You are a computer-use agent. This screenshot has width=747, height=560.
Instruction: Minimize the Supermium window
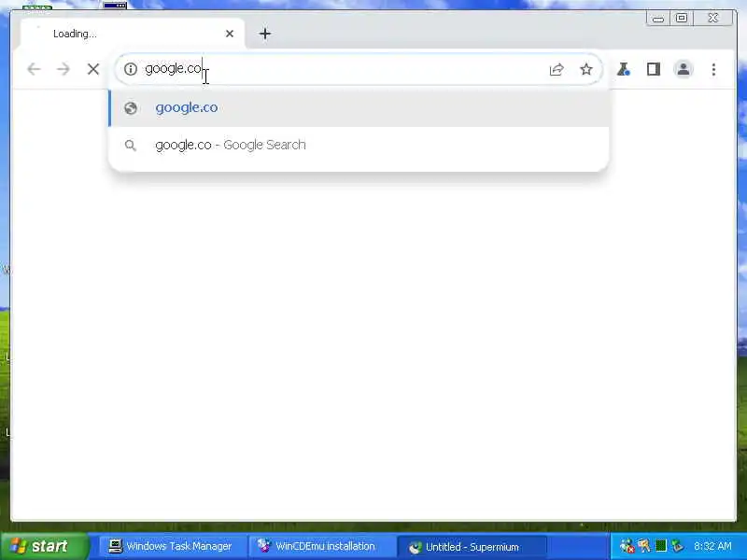[x=658, y=19]
